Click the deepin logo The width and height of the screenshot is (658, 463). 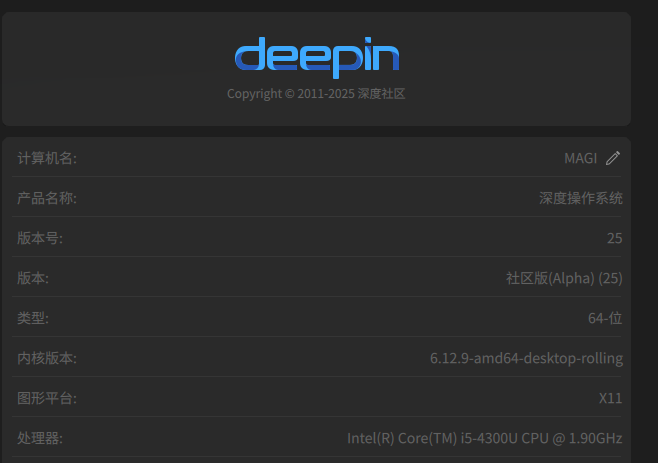317,58
